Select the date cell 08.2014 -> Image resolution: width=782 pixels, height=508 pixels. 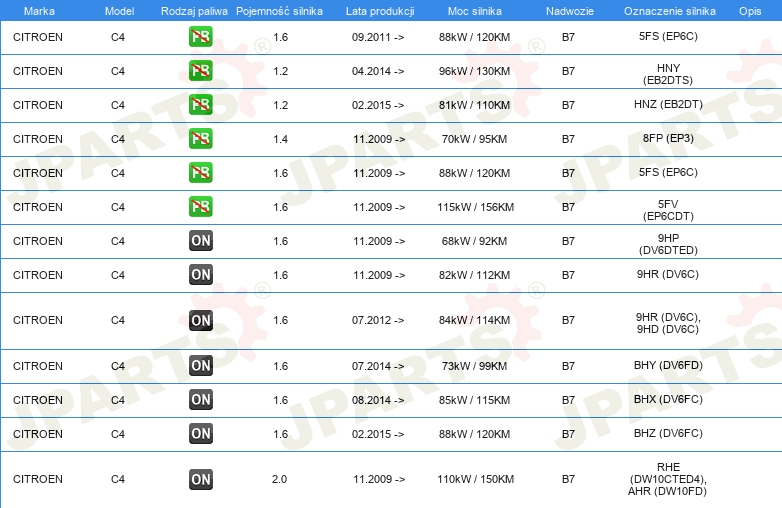click(378, 400)
